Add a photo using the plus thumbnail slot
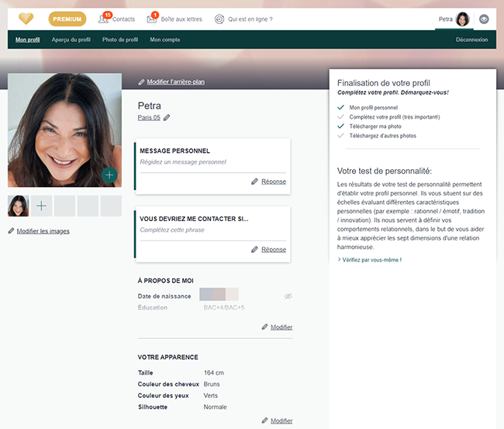Image resolution: width=504 pixels, height=429 pixels. [x=42, y=206]
